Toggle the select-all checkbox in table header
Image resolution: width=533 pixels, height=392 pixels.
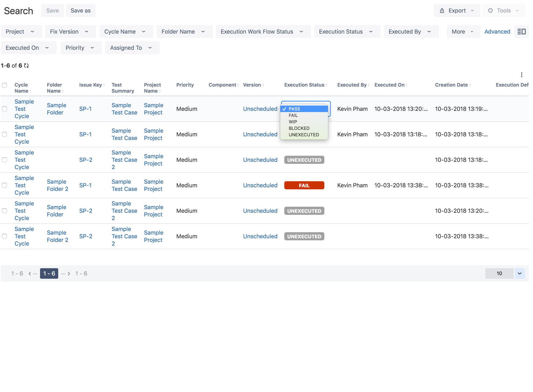pos(5,85)
